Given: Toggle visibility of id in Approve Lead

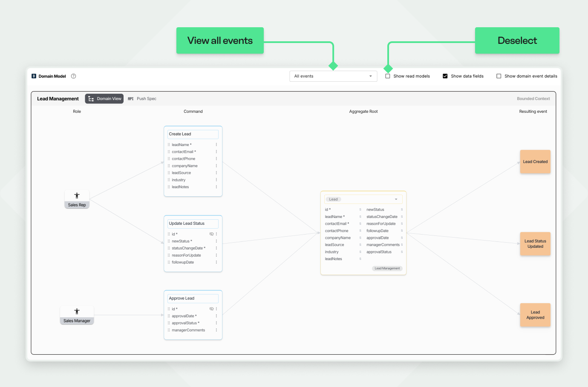Looking at the screenshot, I should [211, 309].
